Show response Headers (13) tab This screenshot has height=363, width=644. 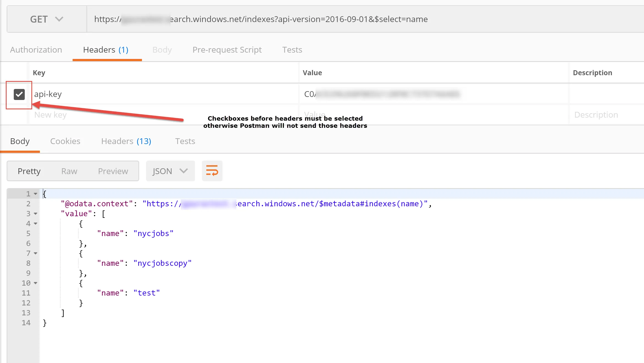tap(126, 141)
